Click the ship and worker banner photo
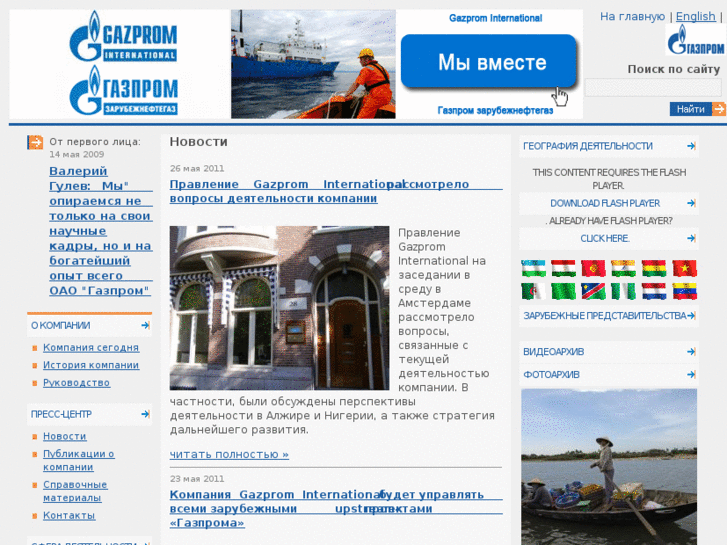 (x=313, y=64)
